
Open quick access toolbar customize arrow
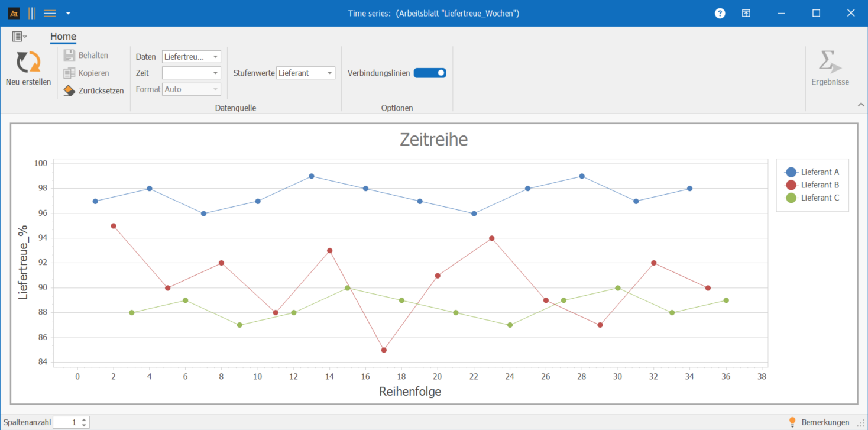(68, 13)
